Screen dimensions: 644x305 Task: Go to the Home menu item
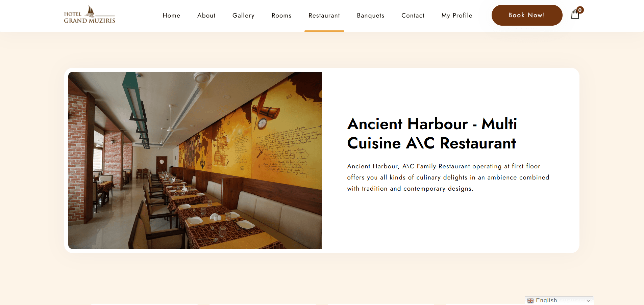(x=171, y=16)
